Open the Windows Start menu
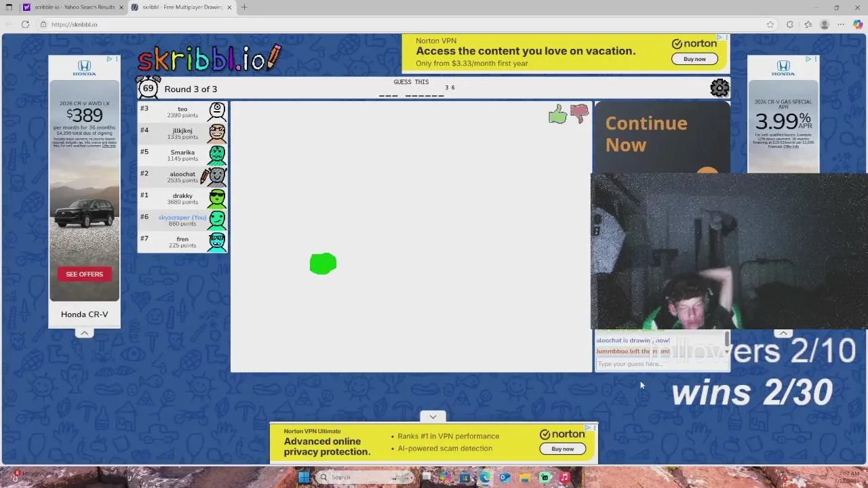This screenshot has width=868, height=488. pyautogui.click(x=304, y=477)
